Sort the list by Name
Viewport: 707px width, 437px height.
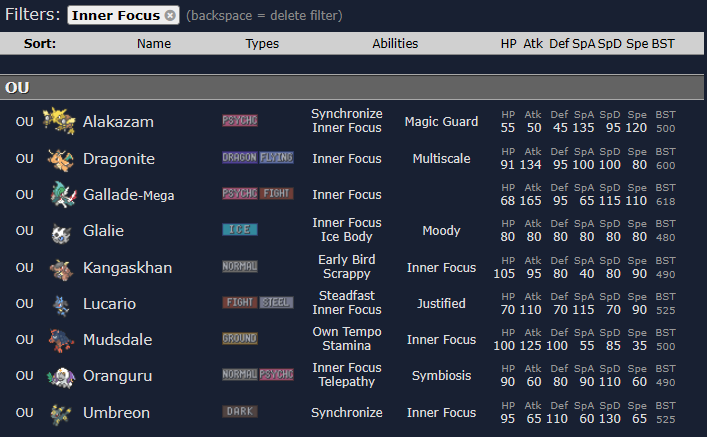154,44
